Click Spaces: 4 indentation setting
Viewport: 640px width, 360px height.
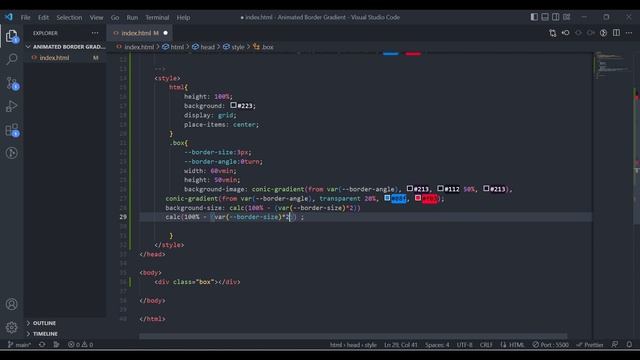(x=437, y=344)
